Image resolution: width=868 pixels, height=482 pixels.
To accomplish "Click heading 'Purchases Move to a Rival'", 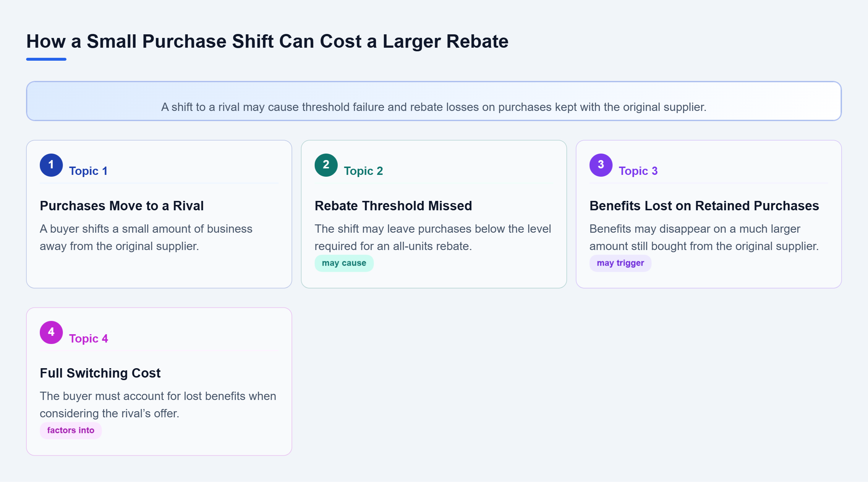I will click(122, 206).
